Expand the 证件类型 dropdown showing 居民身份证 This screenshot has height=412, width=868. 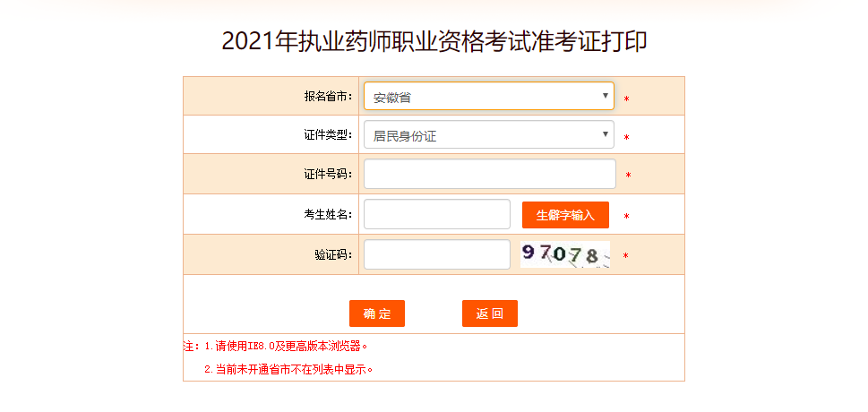point(488,135)
